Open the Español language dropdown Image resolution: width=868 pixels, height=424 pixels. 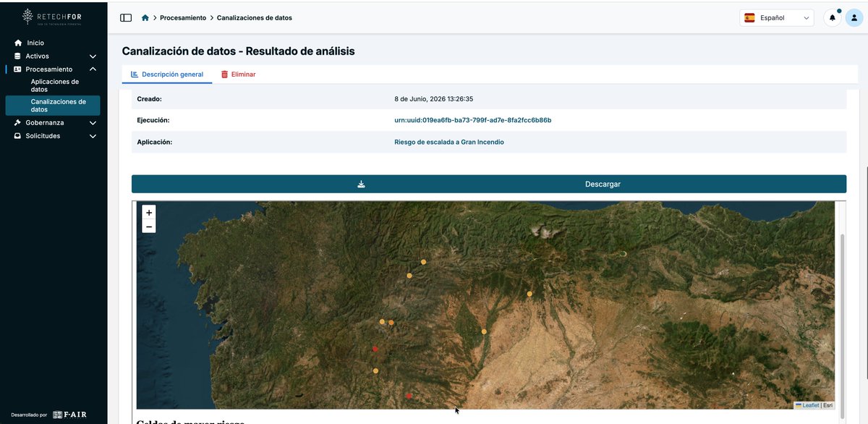tap(777, 18)
